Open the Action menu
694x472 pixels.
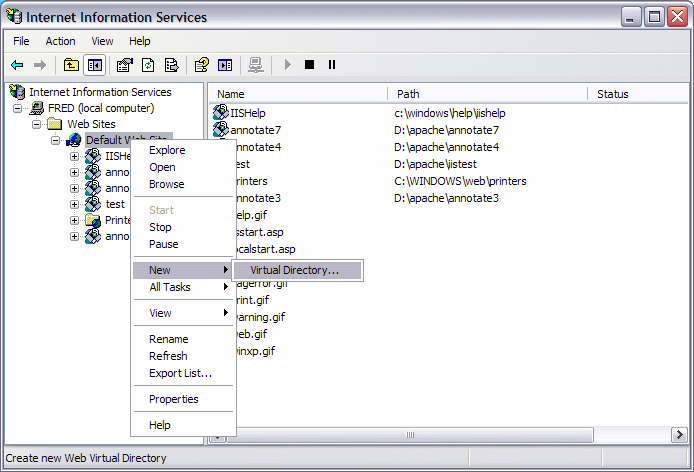click(x=60, y=41)
